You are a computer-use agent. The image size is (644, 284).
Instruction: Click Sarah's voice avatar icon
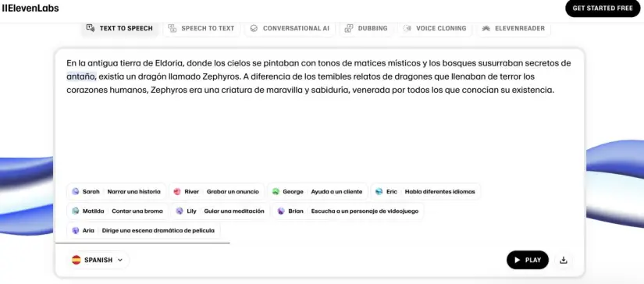point(75,192)
